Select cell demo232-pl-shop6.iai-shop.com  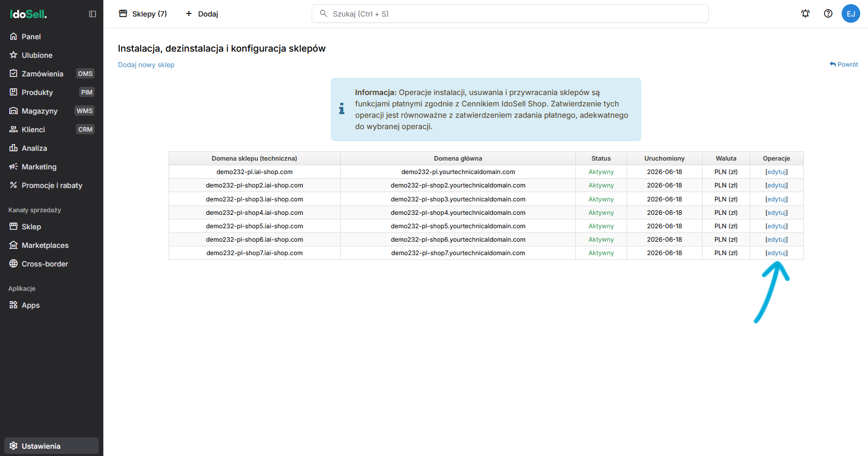click(x=254, y=240)
